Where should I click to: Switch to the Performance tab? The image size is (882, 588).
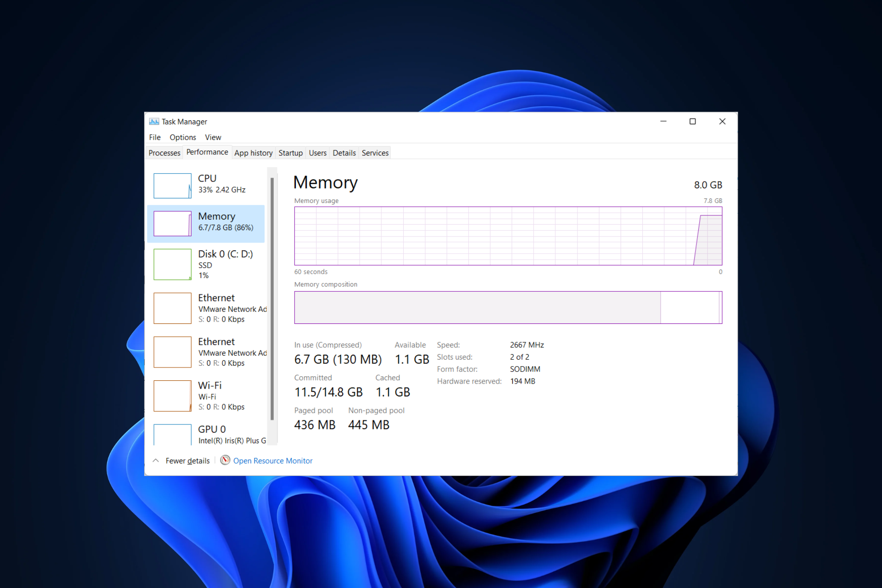(207, 152)
